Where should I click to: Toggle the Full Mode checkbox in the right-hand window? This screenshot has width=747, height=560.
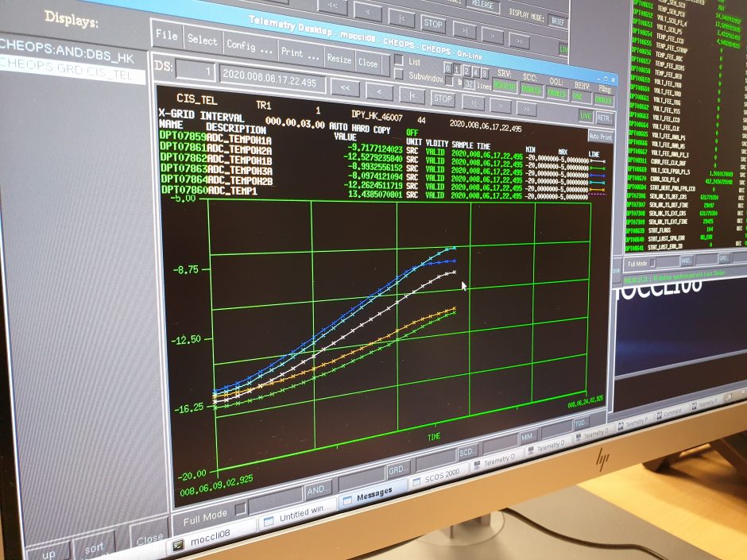point(652,263)
